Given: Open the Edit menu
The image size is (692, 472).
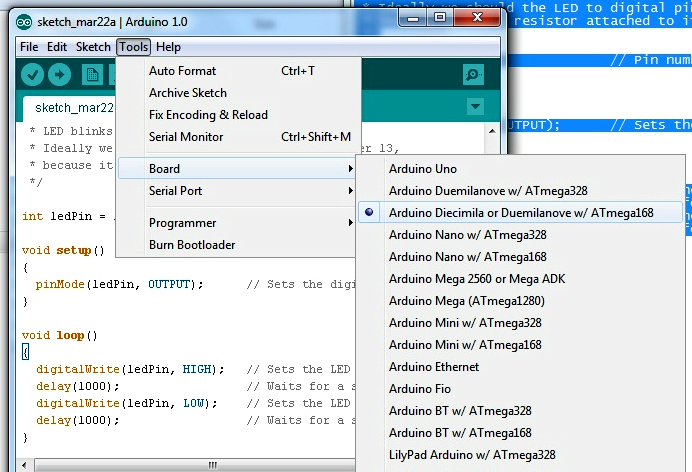Looking at the screenshot, I should (x=57, y=47).
